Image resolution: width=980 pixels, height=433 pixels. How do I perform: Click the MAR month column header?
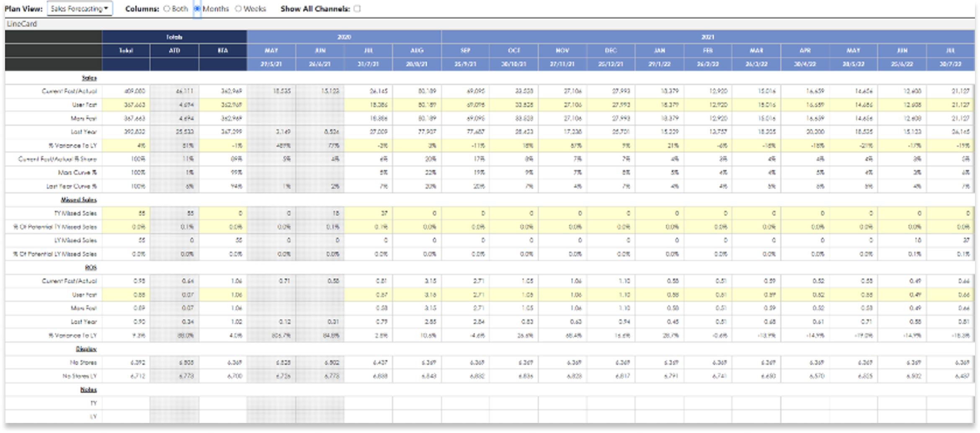click(x=756, y=51)
